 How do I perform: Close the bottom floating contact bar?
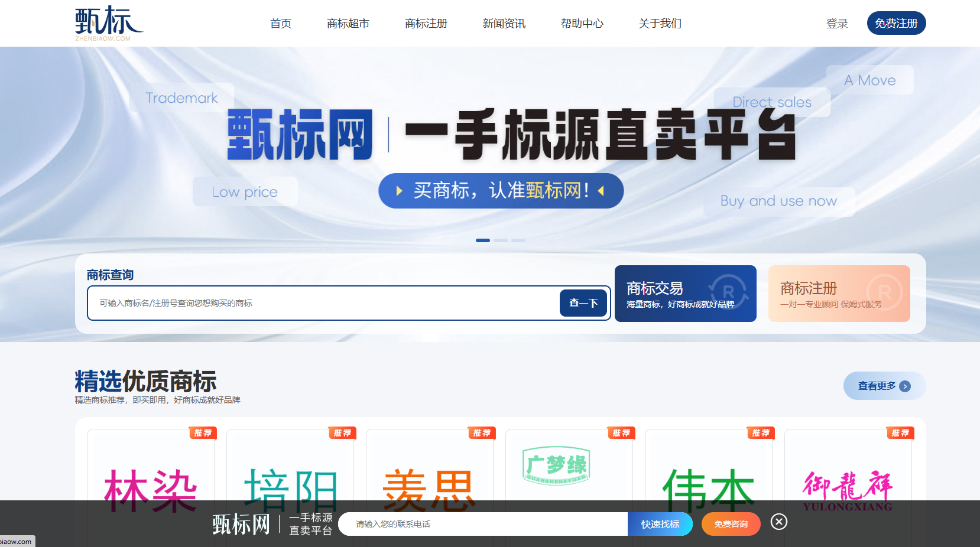(x=778, y=522)
